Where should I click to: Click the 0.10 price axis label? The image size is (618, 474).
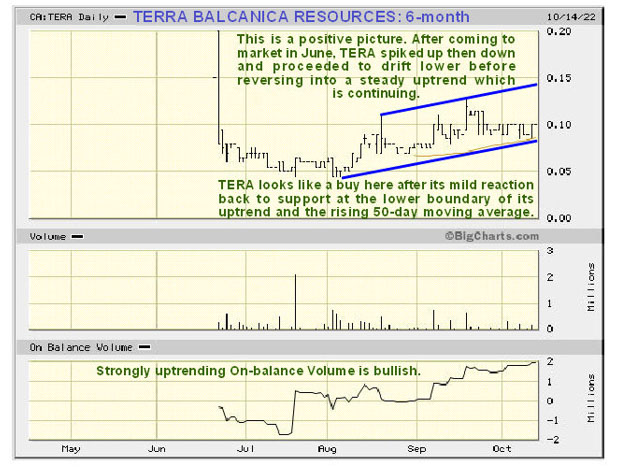[558, 125]
